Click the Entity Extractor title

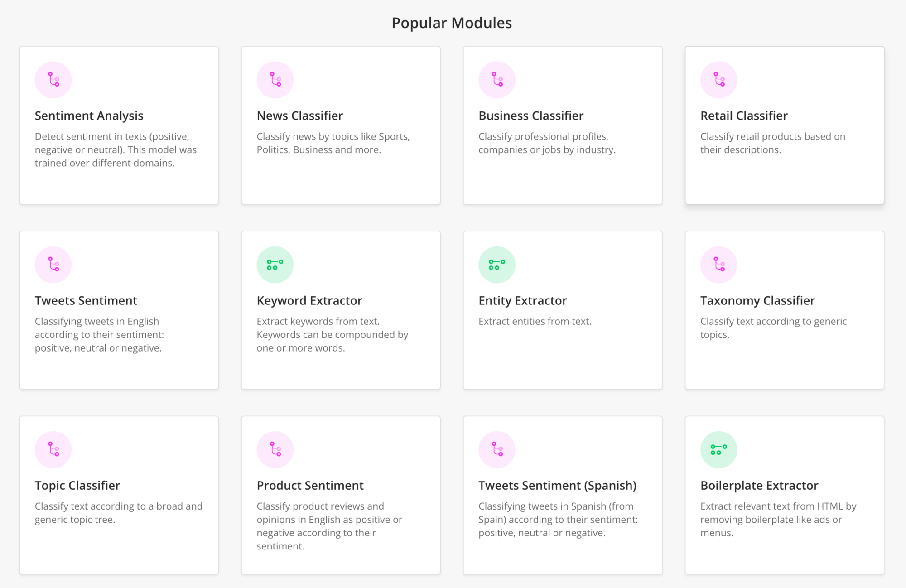tap(523, 300)
